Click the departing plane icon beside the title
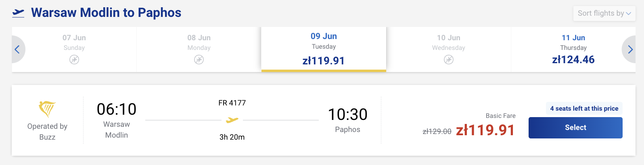Screen dimensions: 644x165 [x=18, y=13]
